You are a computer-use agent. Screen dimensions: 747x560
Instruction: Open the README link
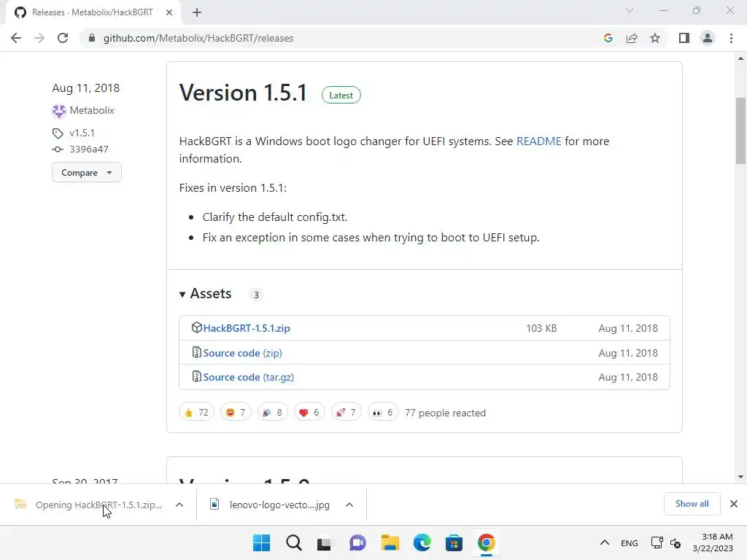tap(539, 141)
